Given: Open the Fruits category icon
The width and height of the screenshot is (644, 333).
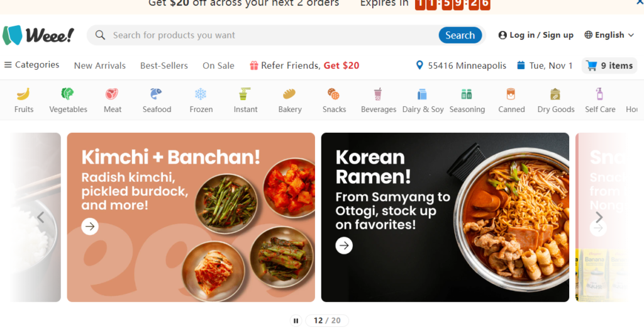Looking at the screenshot, I should coord(23,94).
